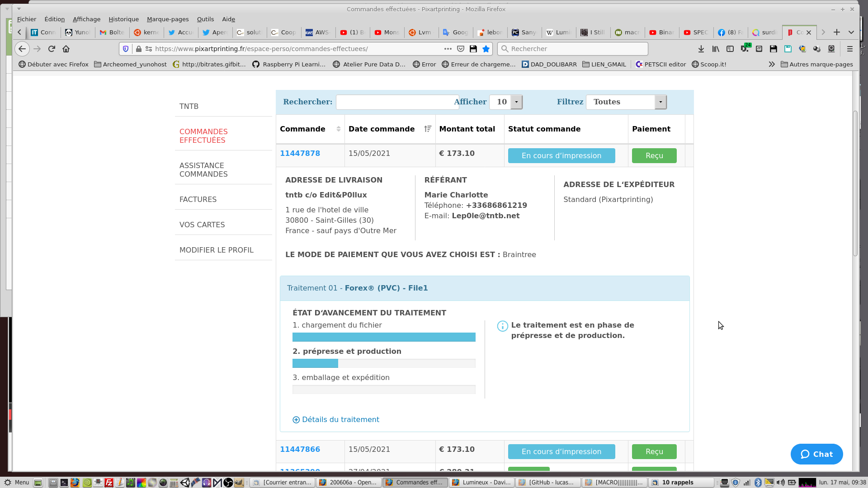Sort by Date commande column
868x488 pixels.
coord(427,129)
